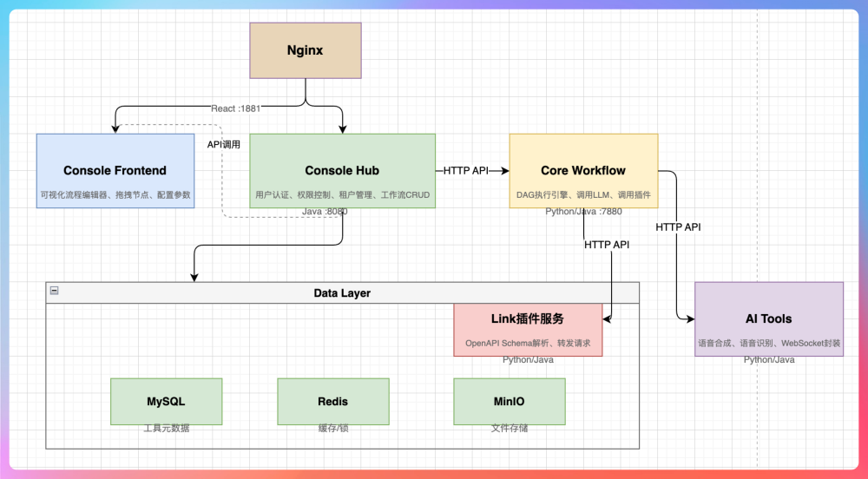Select the Nginx node
The height and width of the screenshot is (479, 868).
point(306,50)
